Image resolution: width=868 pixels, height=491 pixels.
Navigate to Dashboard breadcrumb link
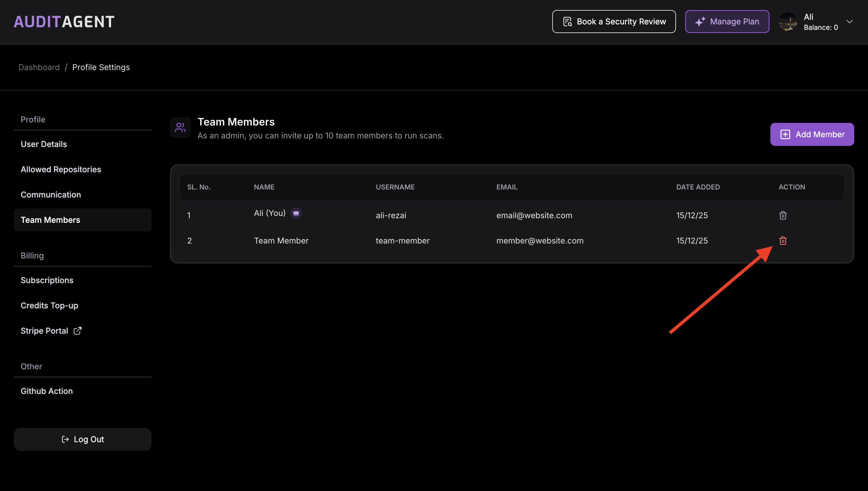(x=39, y=67)
